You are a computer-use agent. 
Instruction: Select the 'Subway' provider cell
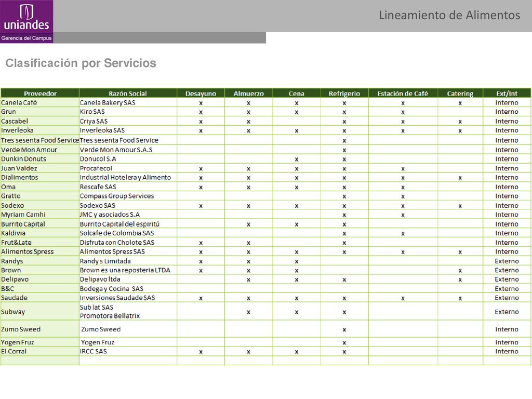(40, 312)
